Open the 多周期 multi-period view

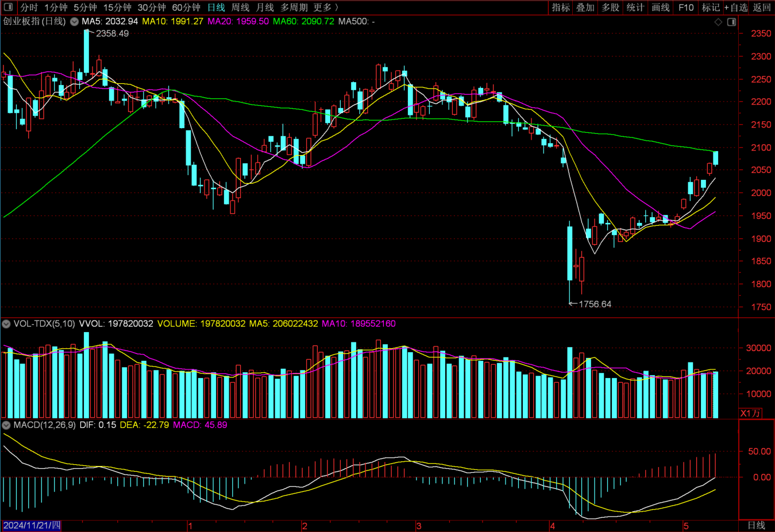[294, 7]
